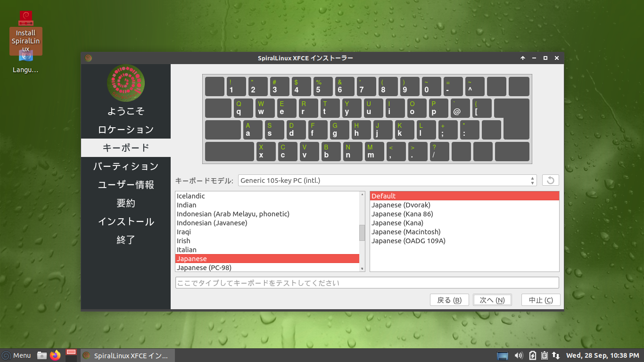Select Indonesian (Javanese) layout

point(267,223)
